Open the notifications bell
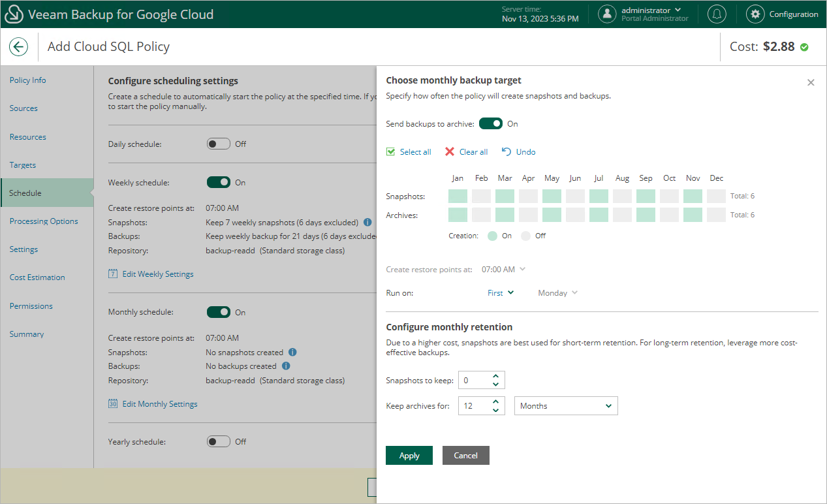Image resolution: width=827 pixels, height=504 pixels. (x=718, y=14)
